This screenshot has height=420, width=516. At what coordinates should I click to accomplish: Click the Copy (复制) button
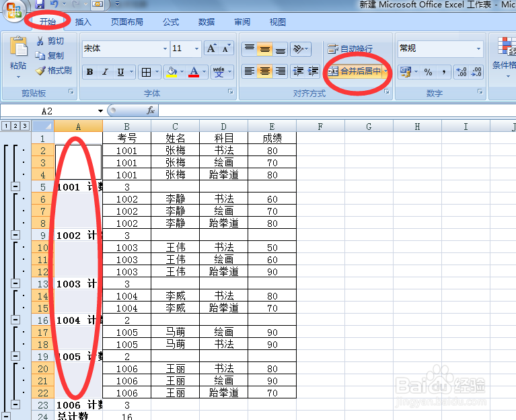pos(50,56)
